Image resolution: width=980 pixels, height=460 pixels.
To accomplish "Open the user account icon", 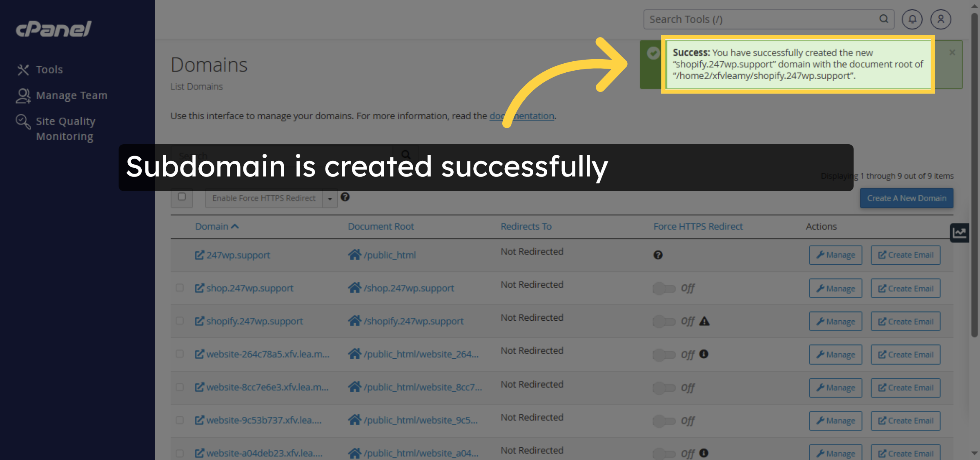I will (x=941, y=19).
